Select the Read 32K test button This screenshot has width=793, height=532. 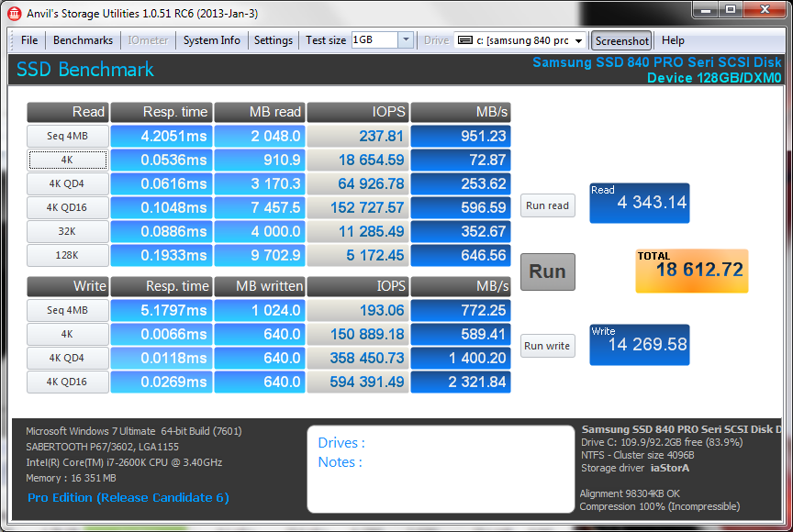pos(67,231)
